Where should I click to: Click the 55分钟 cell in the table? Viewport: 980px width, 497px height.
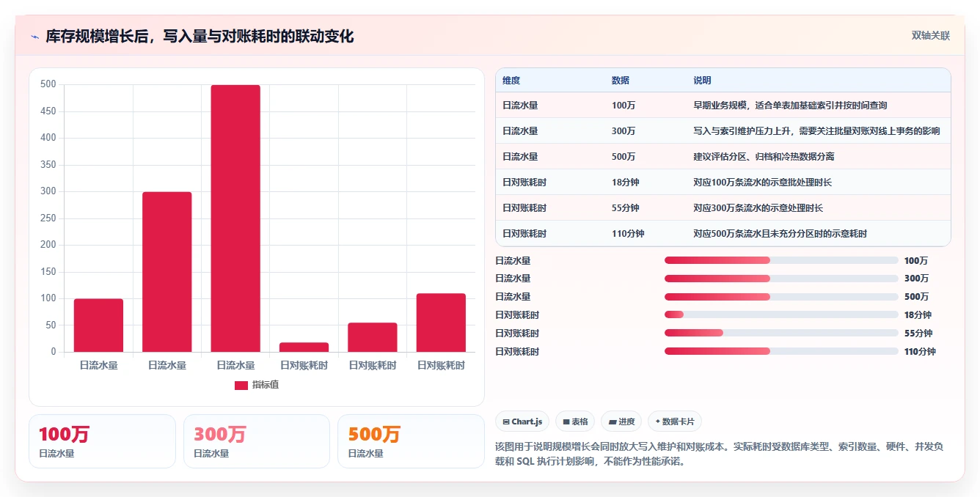[626, 208]
